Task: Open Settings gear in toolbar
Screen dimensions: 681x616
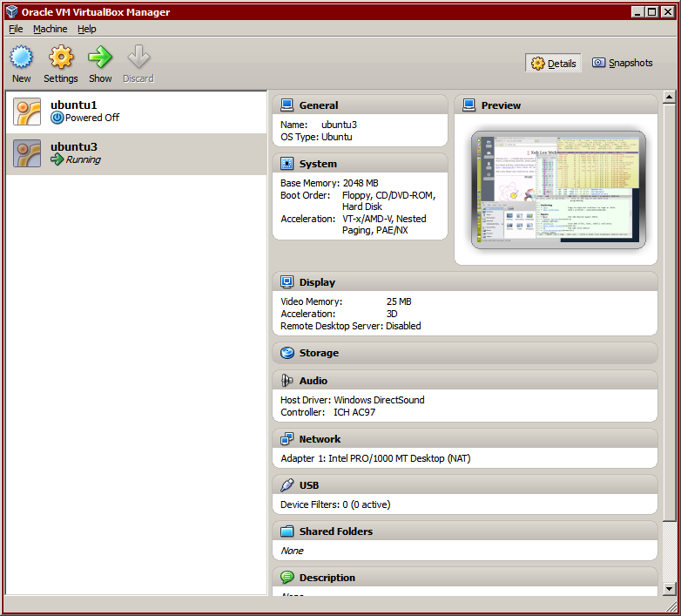Action: tap(61, 57)
